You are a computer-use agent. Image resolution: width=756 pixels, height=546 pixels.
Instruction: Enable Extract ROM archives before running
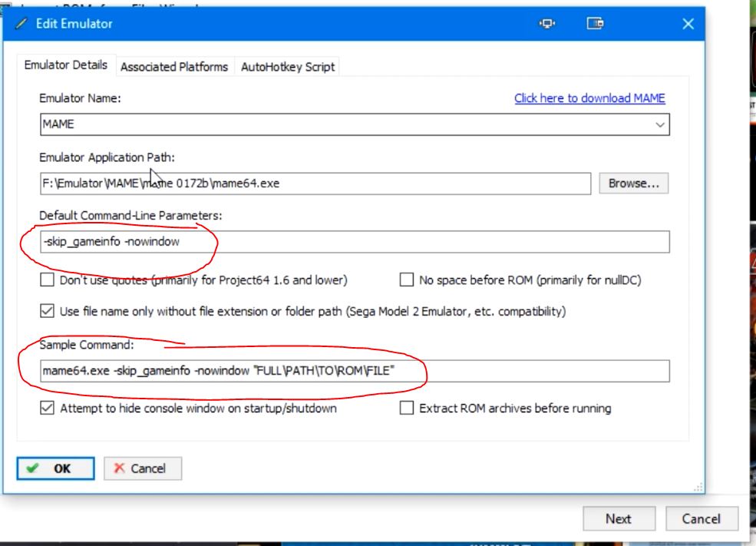[407, 408]
